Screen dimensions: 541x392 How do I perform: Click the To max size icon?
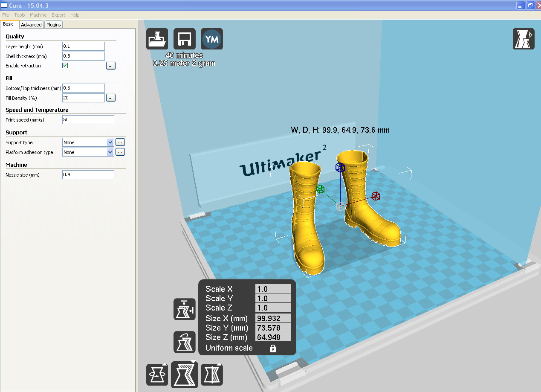(x=185, y=309)
